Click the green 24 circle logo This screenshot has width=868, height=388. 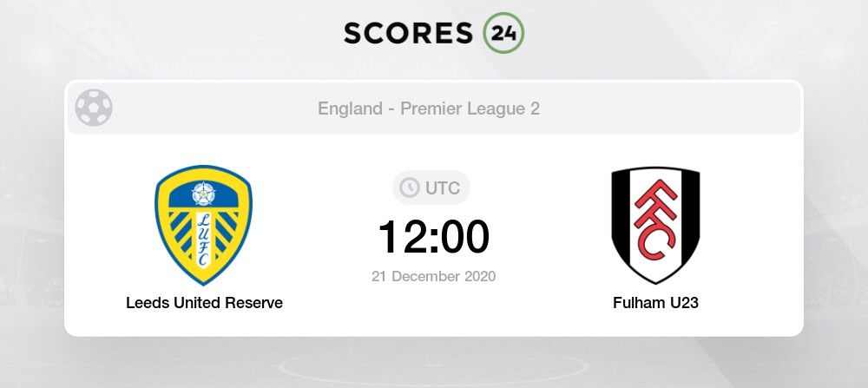point(503,33)
